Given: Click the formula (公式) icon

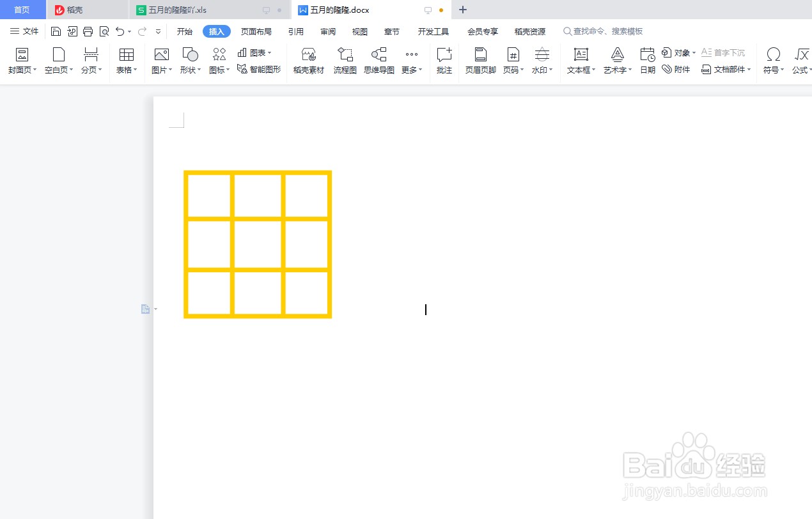Looking at the screenshot, I should (802, 54).
